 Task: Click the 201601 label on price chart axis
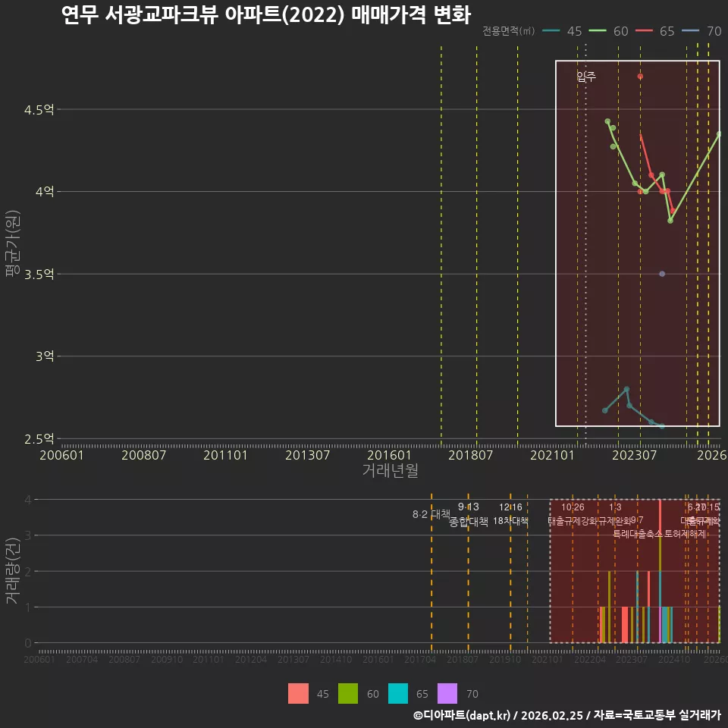point(390,455)
